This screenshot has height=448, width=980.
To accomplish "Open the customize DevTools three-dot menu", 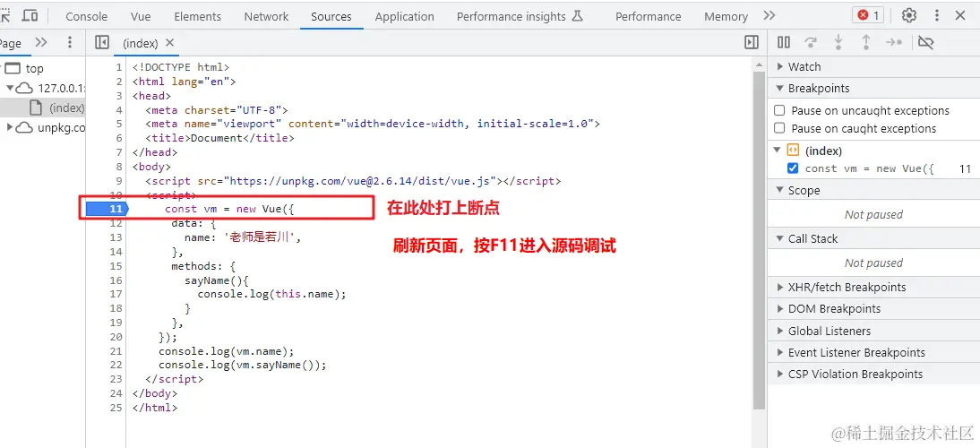I will coord(937,15).
